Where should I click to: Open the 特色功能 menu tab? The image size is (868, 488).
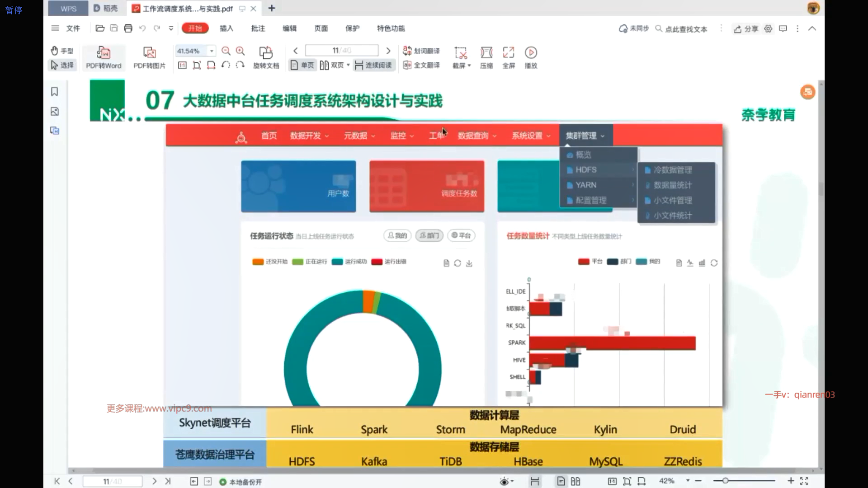pyautogui.click(x=391, y=28)
